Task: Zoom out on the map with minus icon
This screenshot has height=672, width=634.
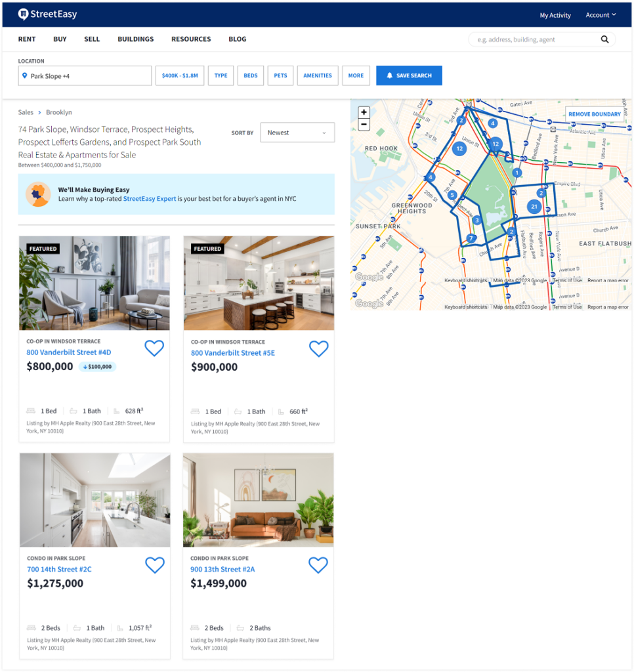Action: 364,124
